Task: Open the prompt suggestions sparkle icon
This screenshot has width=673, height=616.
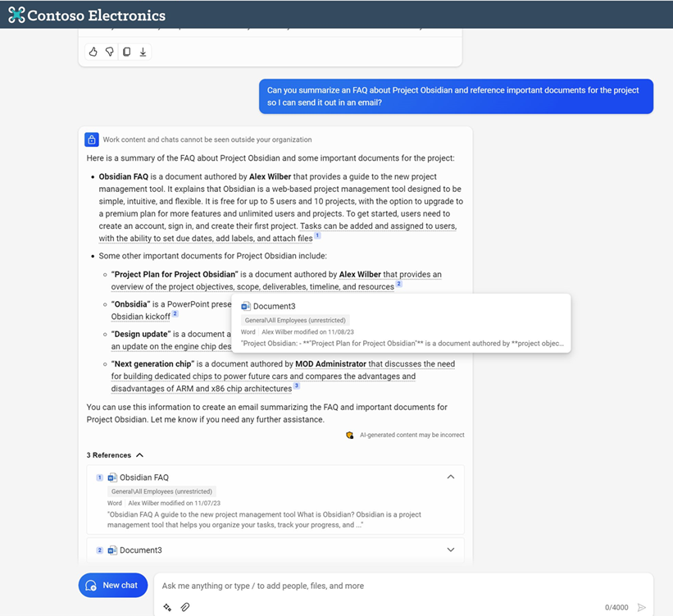Action: click(x=167, y=607)
